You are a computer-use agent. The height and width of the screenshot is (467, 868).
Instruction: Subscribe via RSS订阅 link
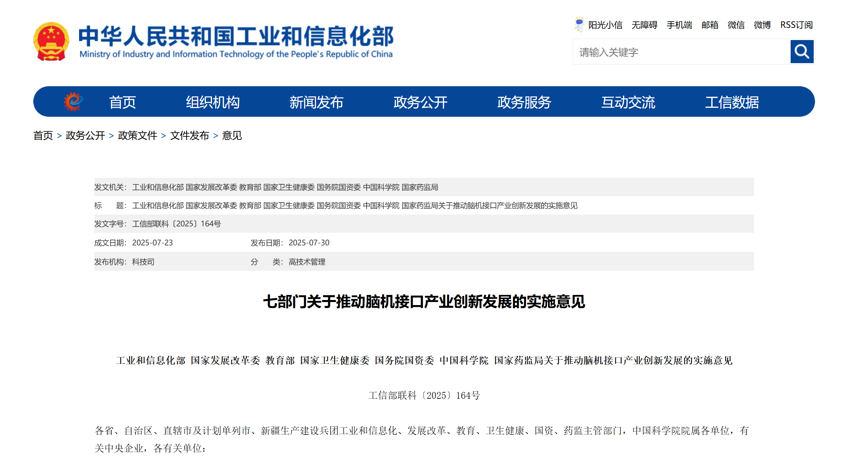click(796, 25)
